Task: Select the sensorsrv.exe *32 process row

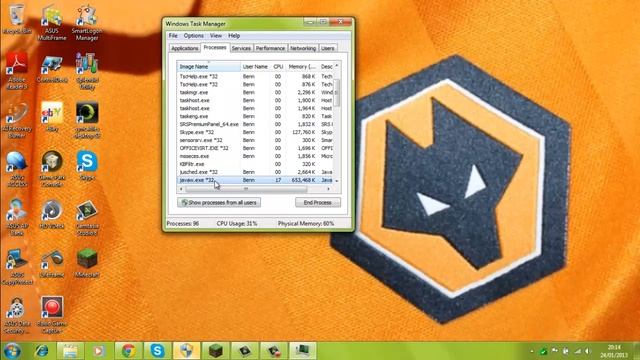Action: point(255,140)
